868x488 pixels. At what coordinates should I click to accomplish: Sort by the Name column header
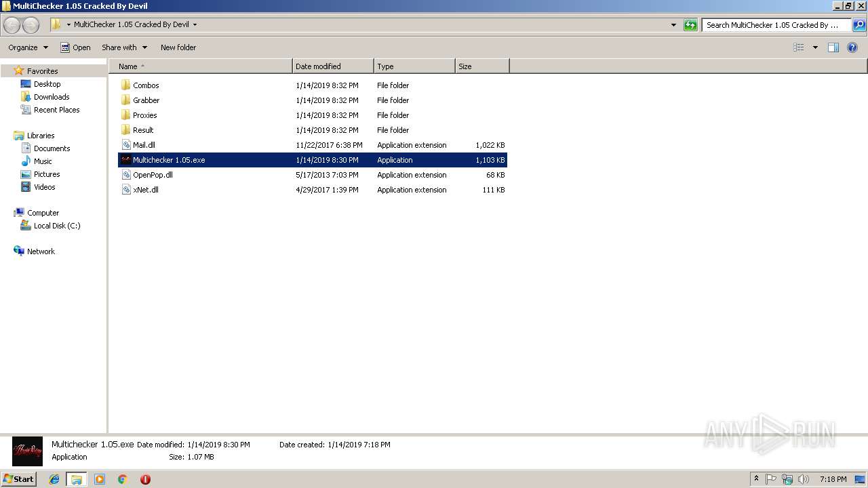[201, 66]
